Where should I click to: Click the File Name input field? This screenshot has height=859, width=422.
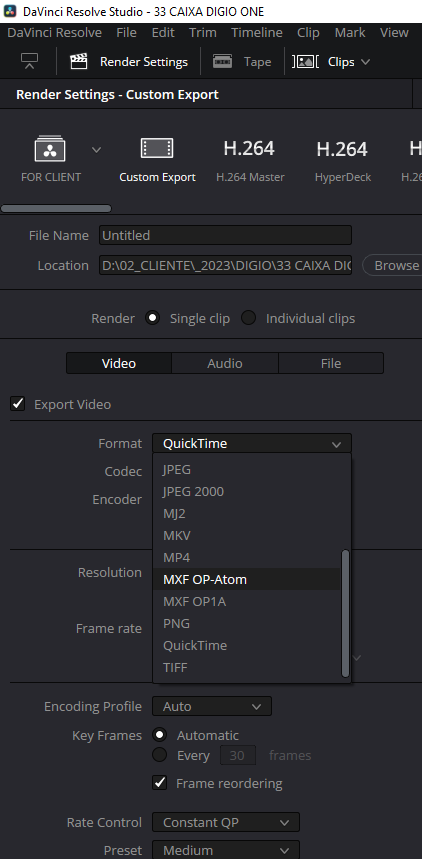click(225, 236)
